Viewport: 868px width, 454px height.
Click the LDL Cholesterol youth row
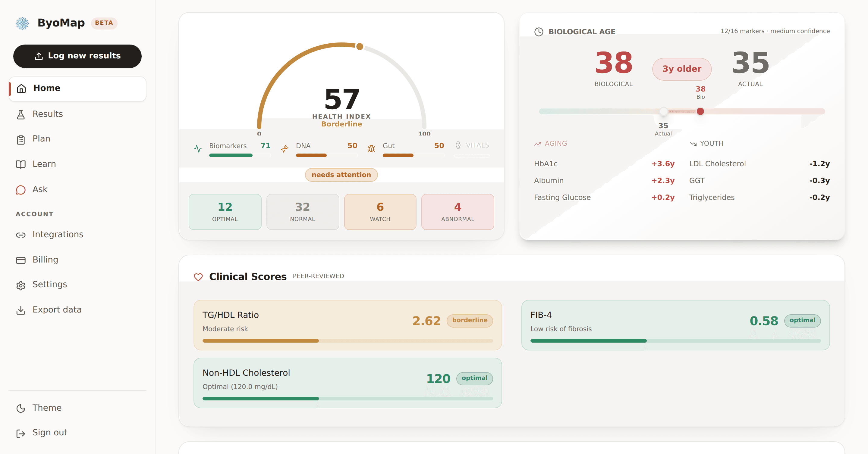click(759, 163)
